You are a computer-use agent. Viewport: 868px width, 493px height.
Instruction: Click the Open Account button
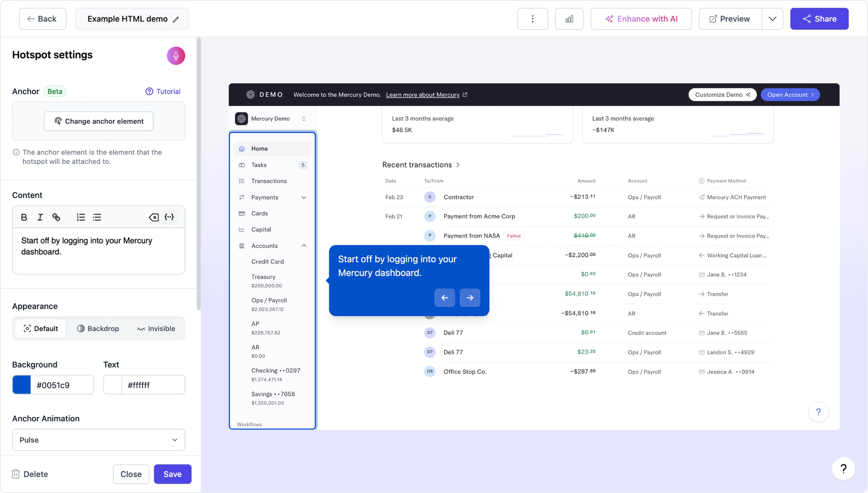pyautogui.click(x=790, y=95)
